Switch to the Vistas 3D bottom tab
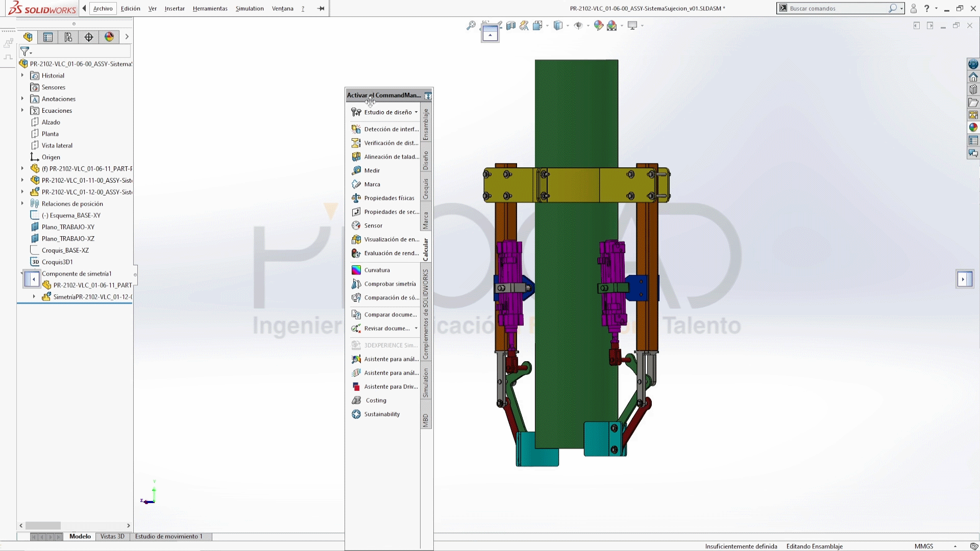980x551 pixels. pyautogui.click(x=112, y=537)
